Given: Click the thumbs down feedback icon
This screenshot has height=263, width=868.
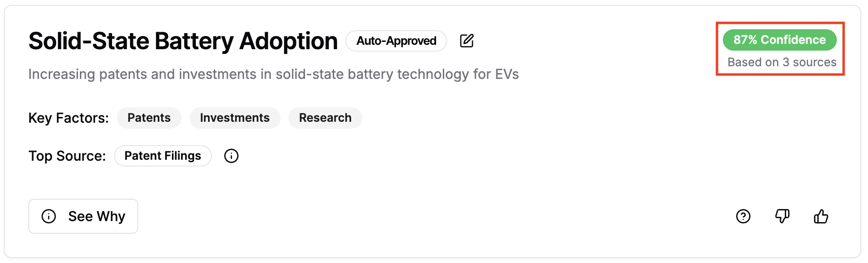Looking at the screenshot, I should [782, 216].
